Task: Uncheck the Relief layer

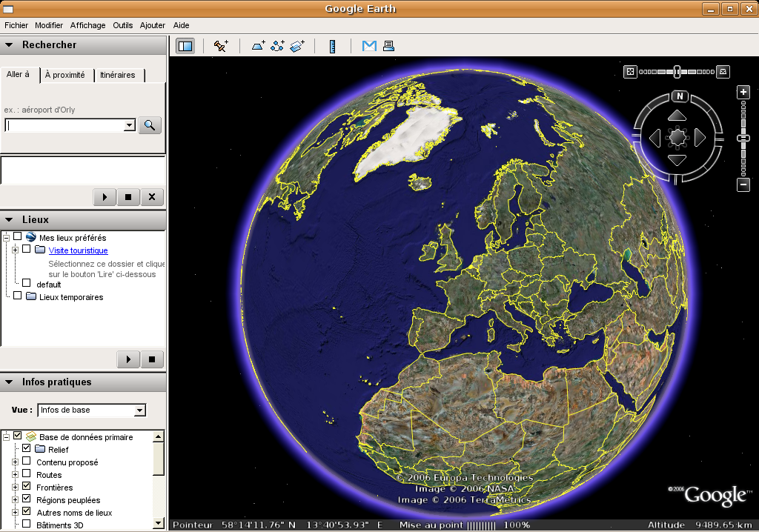Action: click(27, 448)
